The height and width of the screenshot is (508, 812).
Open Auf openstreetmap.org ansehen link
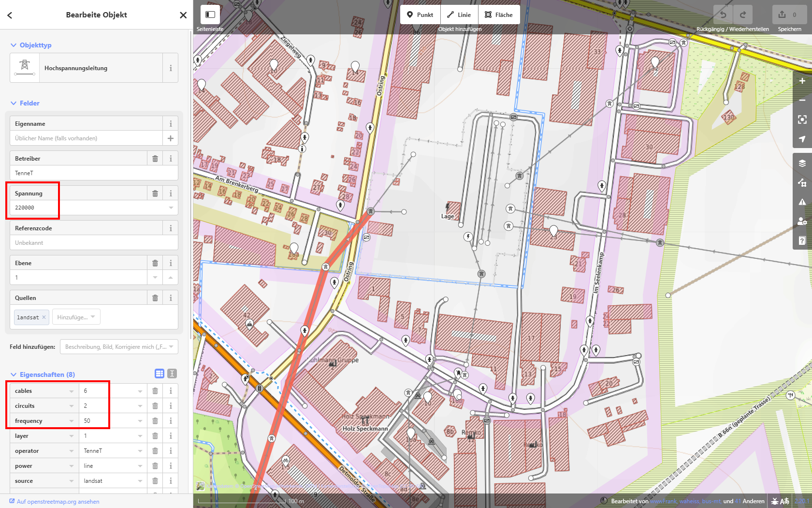54,501
